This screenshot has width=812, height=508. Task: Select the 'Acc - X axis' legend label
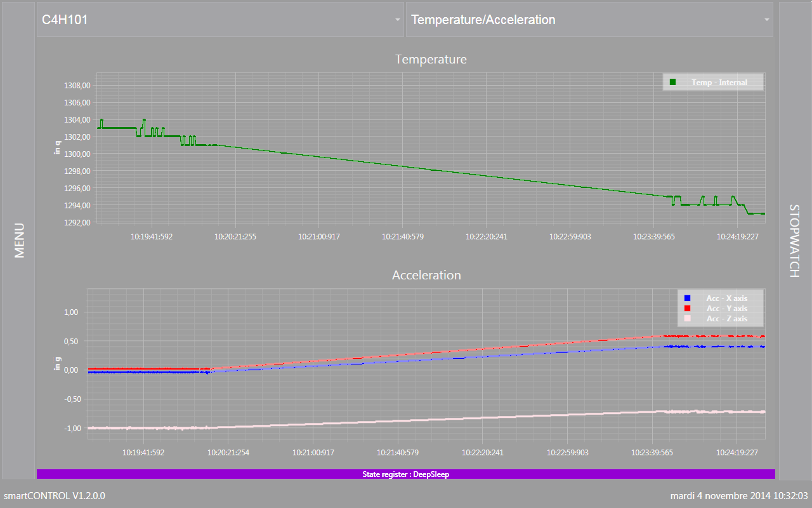tap(727, 298)
